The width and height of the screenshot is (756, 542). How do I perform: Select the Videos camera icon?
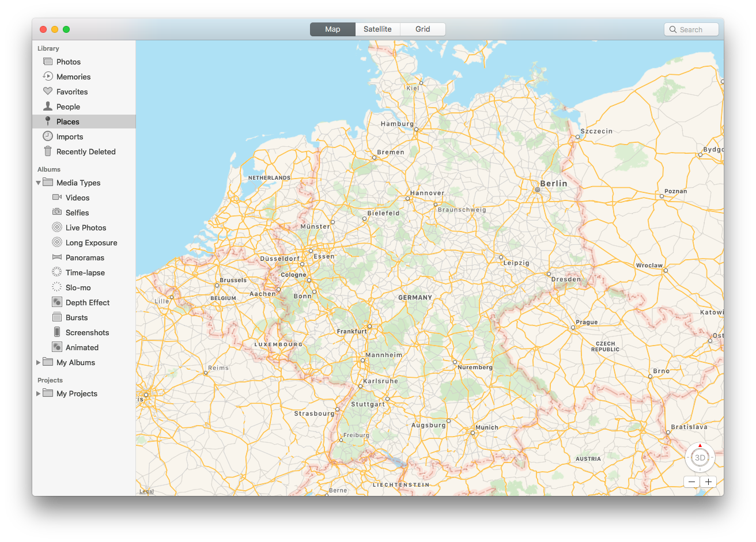point(57,198)
